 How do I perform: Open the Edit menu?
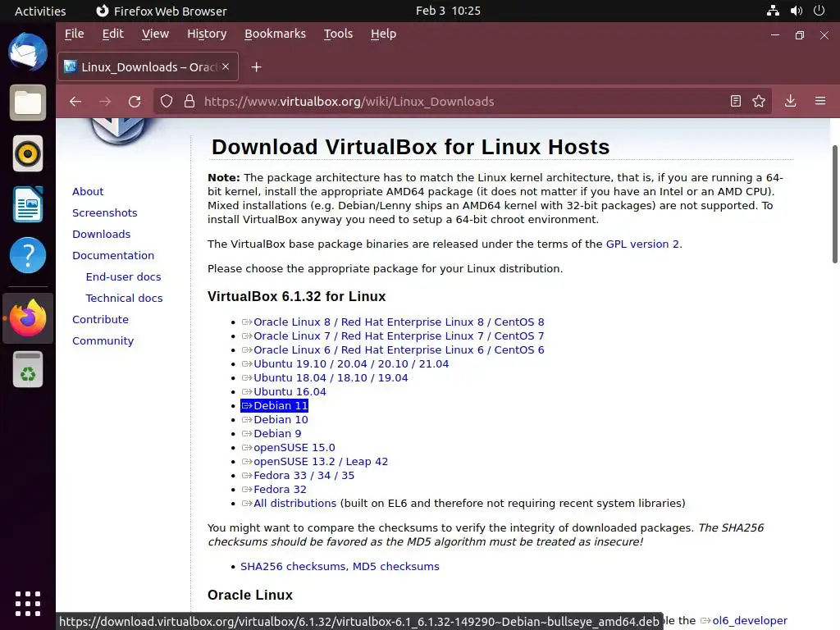[113, 34]
